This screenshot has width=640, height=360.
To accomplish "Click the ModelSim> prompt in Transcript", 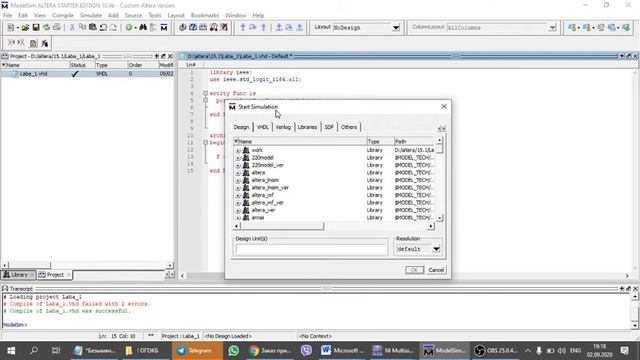I will [15, 325].
